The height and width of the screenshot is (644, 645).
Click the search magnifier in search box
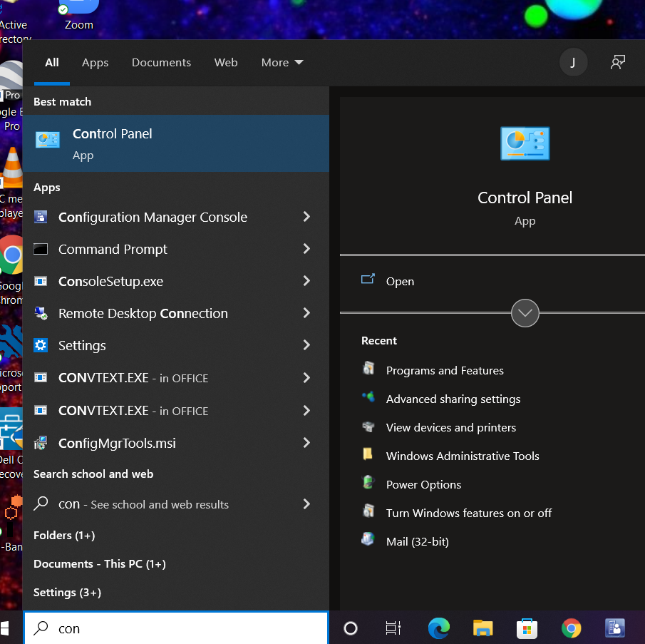pyautogui.click(x=41, y=628)
